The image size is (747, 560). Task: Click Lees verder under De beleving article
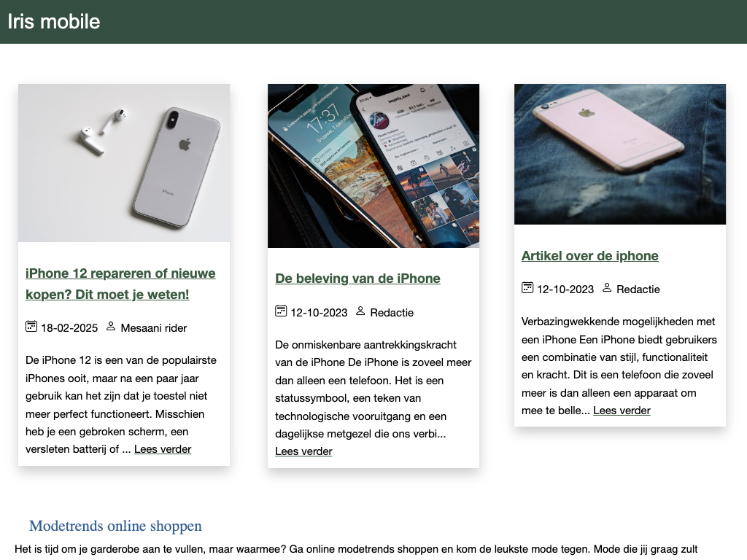tap(303, 451)
